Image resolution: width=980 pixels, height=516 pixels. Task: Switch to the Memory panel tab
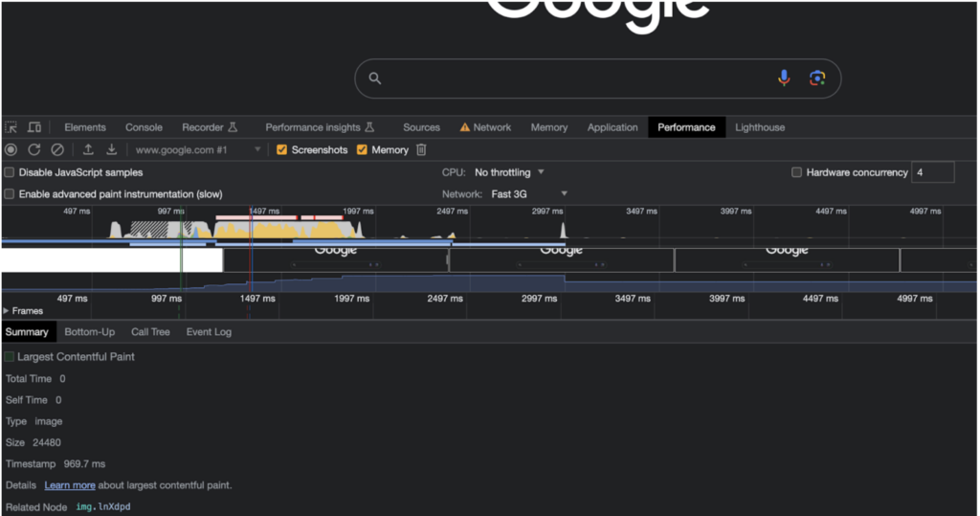[x=548, y=127]
